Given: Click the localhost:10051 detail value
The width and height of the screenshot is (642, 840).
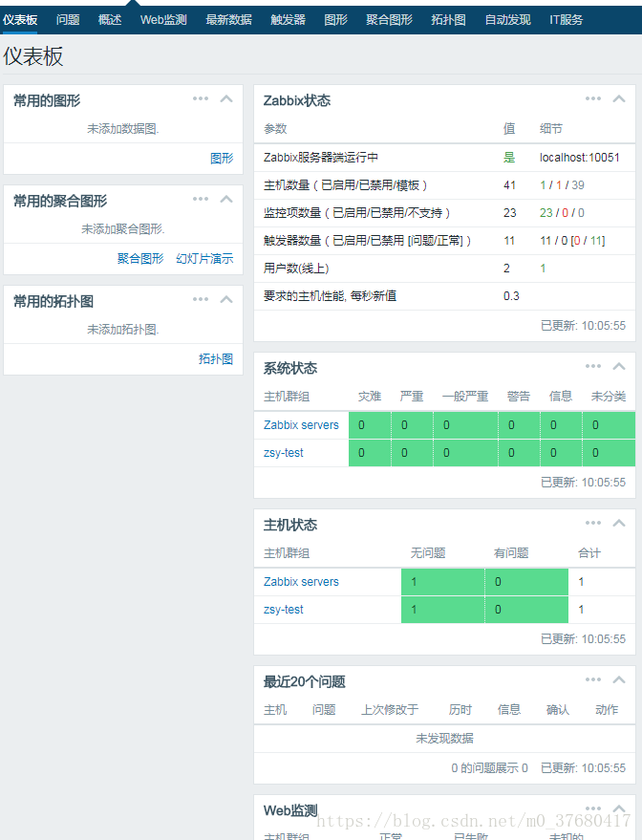Looking at the screenshot, I should coord(579,158).
